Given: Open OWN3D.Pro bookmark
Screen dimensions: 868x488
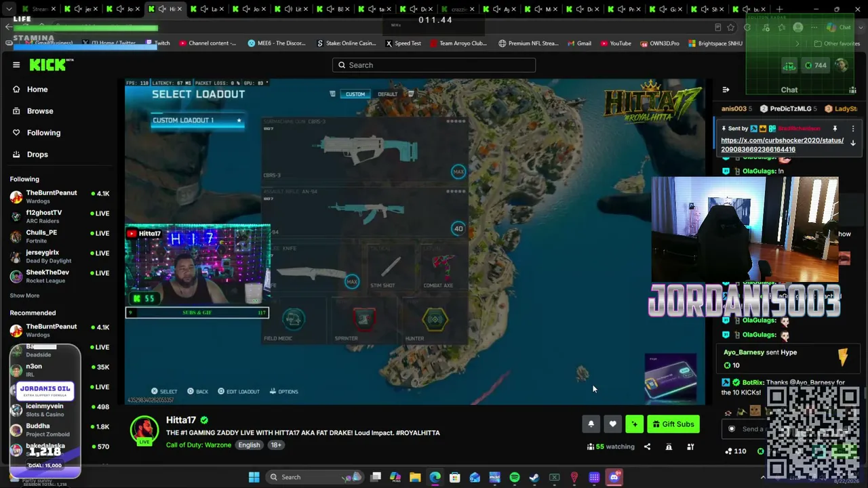Looking at the screenshot, I should [x=659, y=43].
